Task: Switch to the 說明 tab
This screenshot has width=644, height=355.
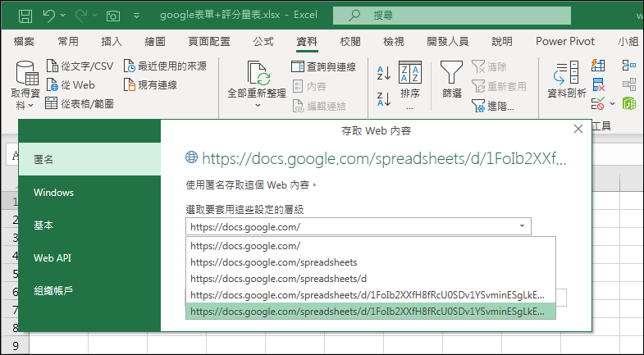Action: point(502,42)
